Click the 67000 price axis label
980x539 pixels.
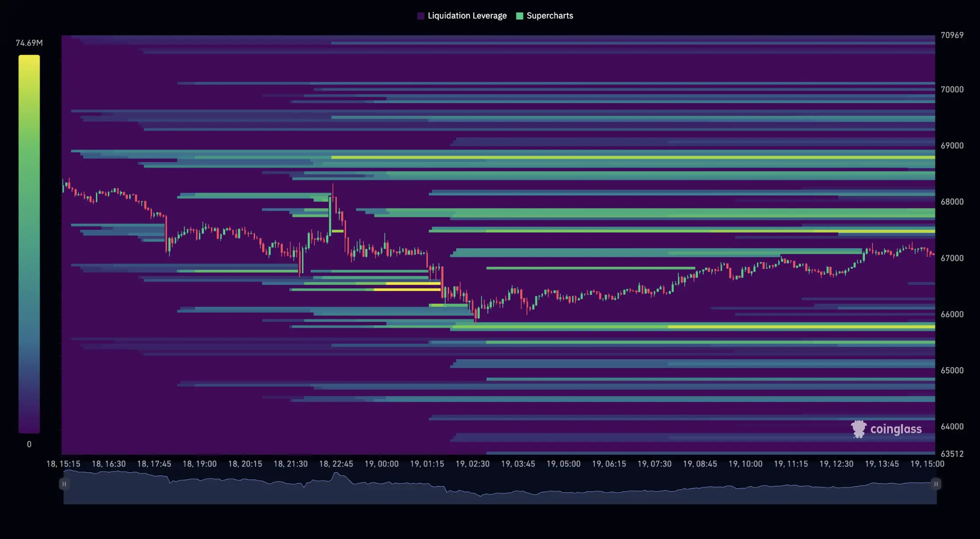pos(953,258)
